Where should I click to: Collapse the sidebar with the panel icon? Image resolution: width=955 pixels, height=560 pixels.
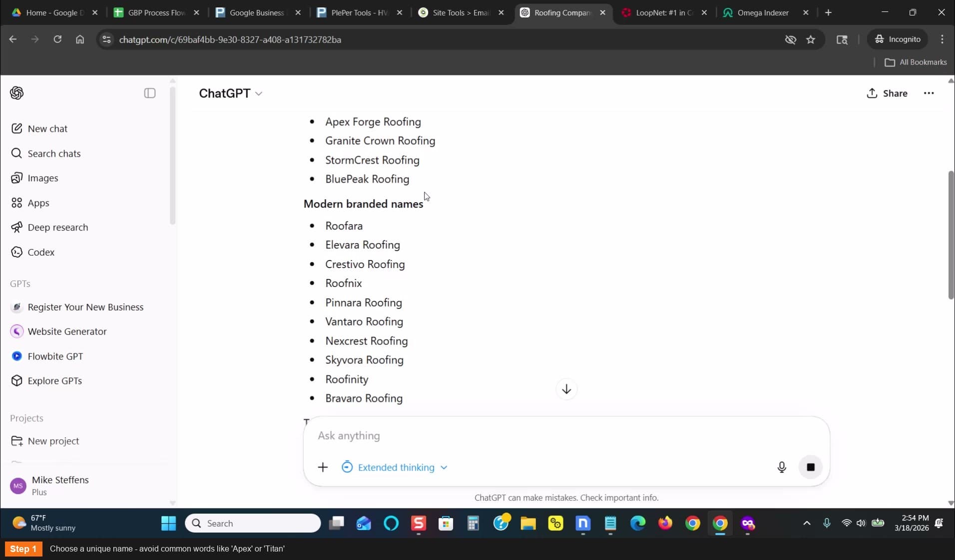[150, 93]
